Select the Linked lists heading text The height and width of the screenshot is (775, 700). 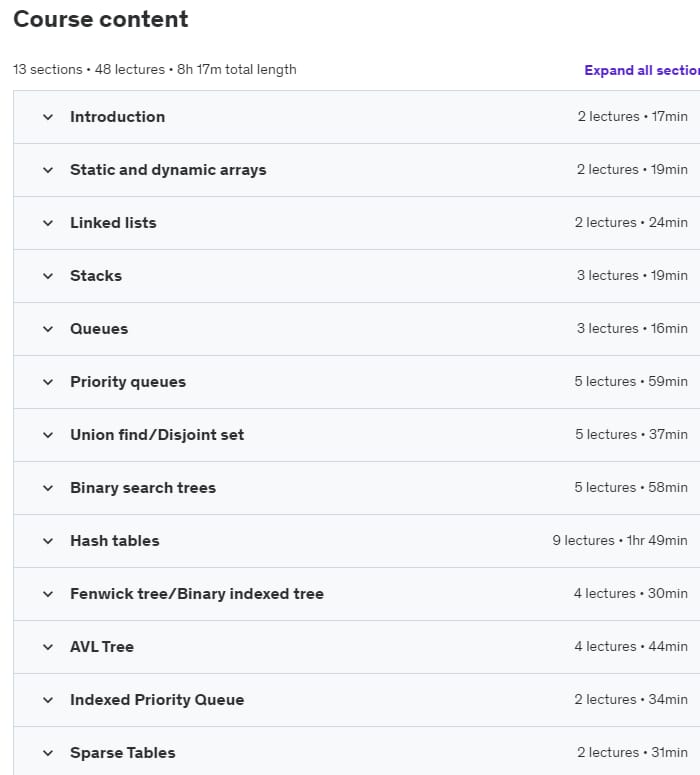click(x=113, y=222)
